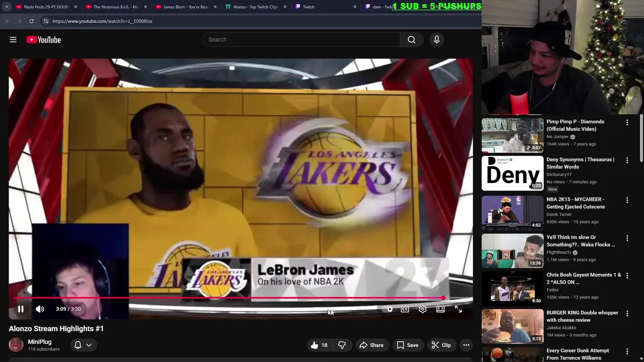Switch to theater mode
Image resolution: width=644 pixels, height=362 pixels.
(440, 309)
